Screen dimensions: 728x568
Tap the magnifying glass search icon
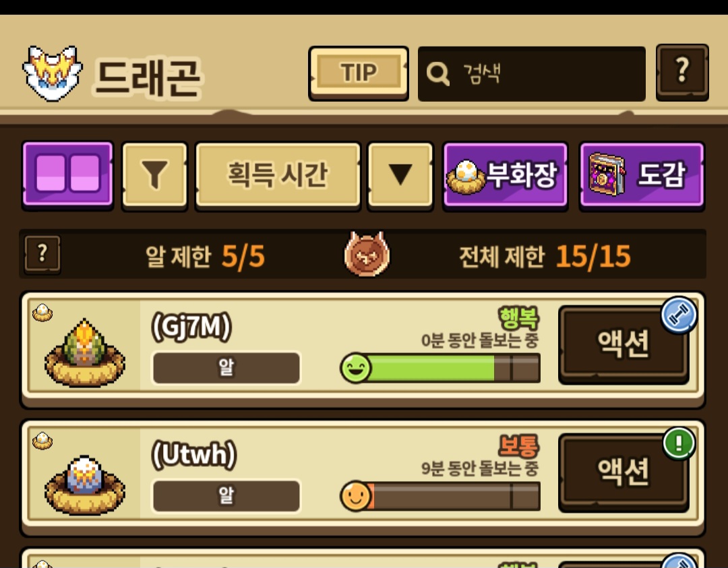(438, 74)
